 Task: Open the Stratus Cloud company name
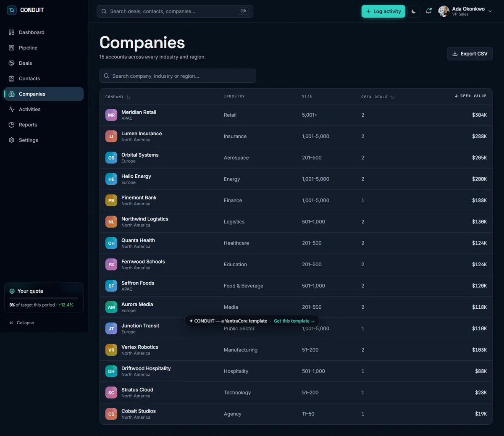click(137, 390)
